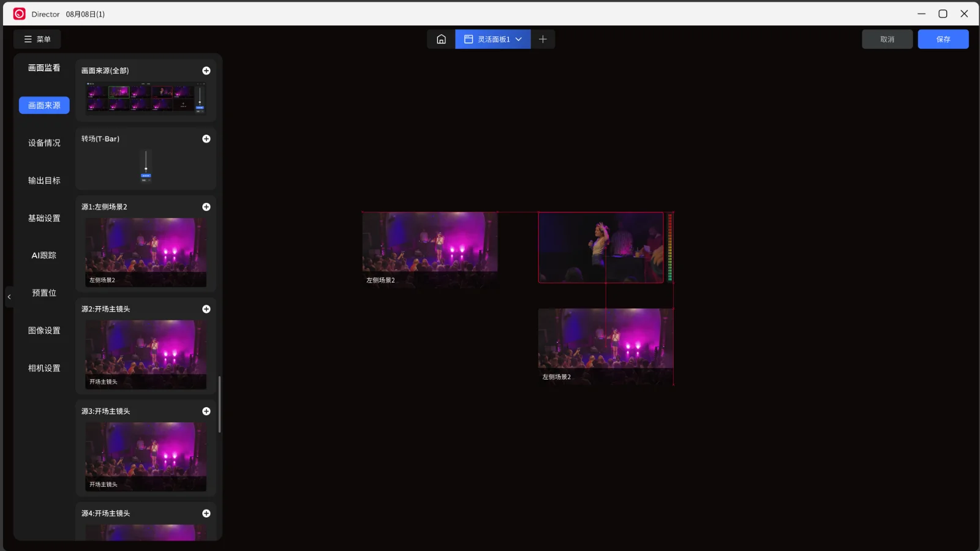This screenshot has height=551, width=980.
Task: Open the 图像设置 section
Action: click(44, 331)
